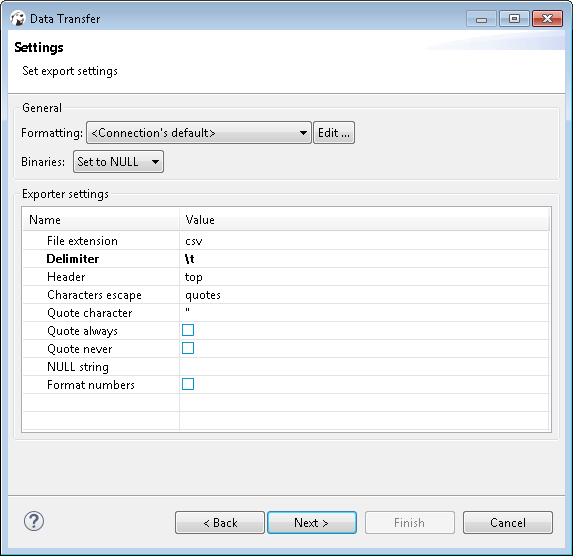This screenshot has height=556, width=573.
Task: Edit the top header value
Action: tap(364, 277)
